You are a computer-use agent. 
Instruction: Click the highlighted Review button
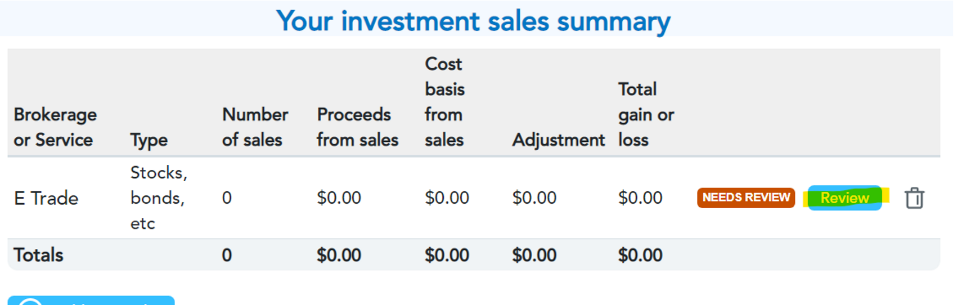coord(845,198)
